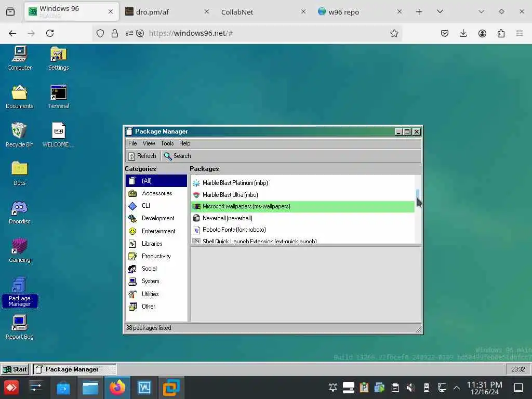This screenshot has width=532, height=399.
Task: Click the 23:32 clock in Windows 96 tray
Action: coord(518,369)
